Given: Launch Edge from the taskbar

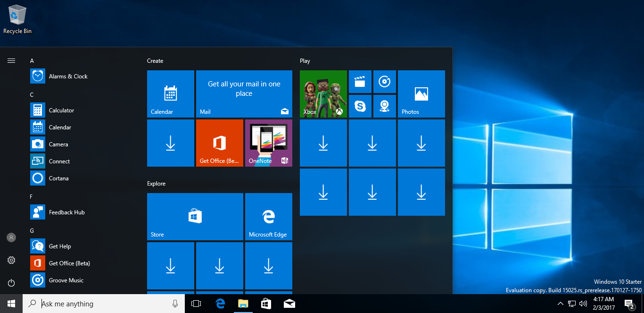Looking at the screenshot, I should [220, 304].
